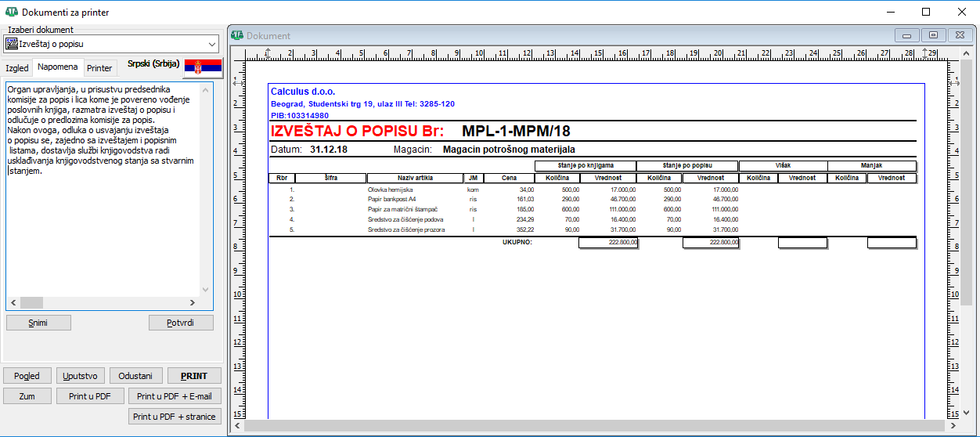
Task: Click the document preview horizontal scrollbar
Action: tap(595, 425)
